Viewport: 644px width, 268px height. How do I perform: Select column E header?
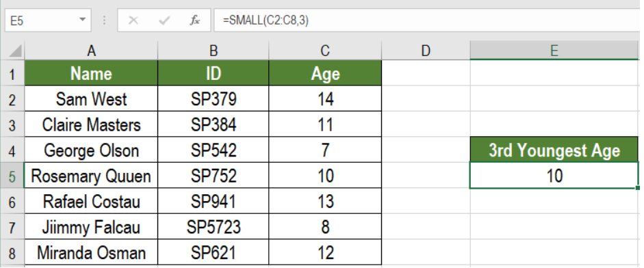554,51
